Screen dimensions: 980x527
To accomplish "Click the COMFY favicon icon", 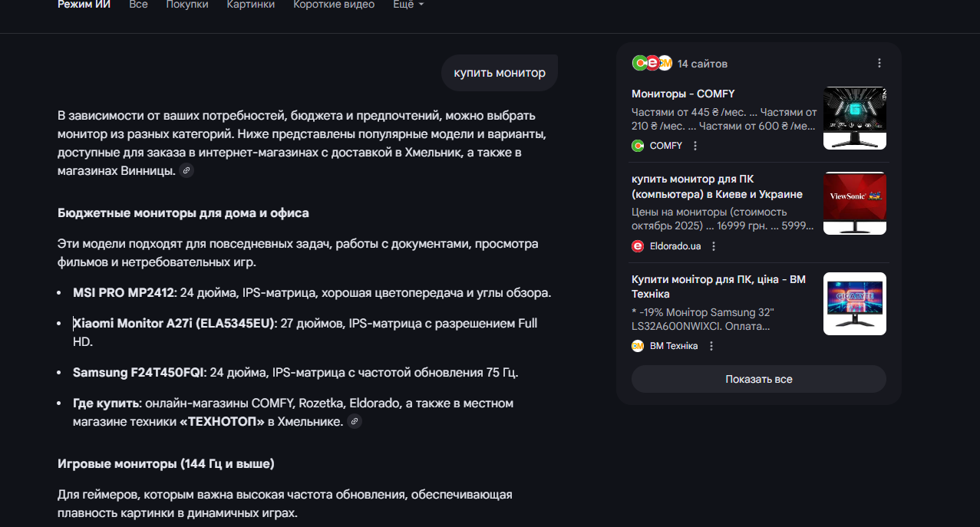I will click(x=638, y=146).
